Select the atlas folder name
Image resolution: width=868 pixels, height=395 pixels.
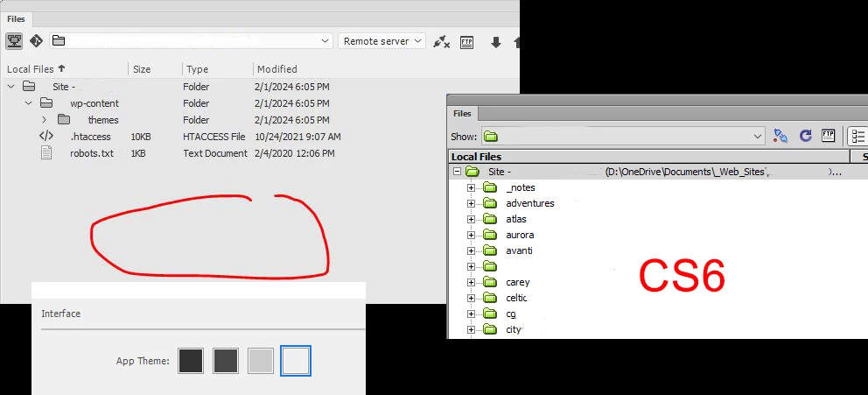pos(516,219)
